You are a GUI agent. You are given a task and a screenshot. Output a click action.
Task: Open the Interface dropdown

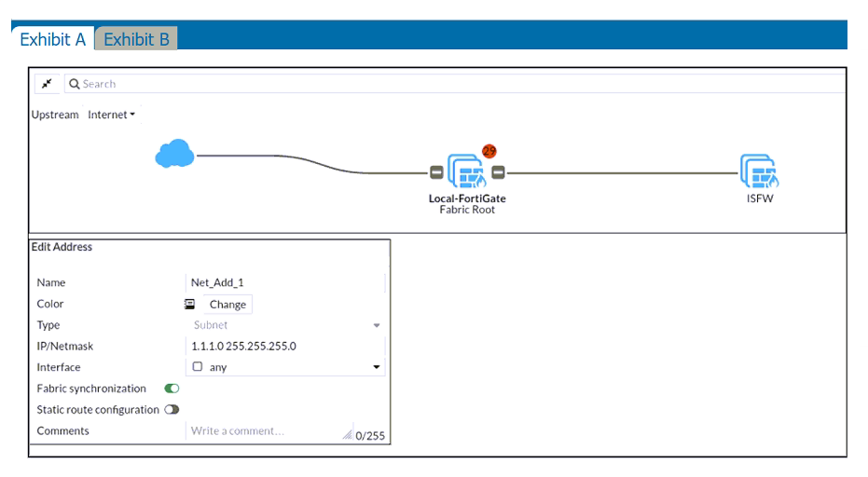tap(285, 367)
